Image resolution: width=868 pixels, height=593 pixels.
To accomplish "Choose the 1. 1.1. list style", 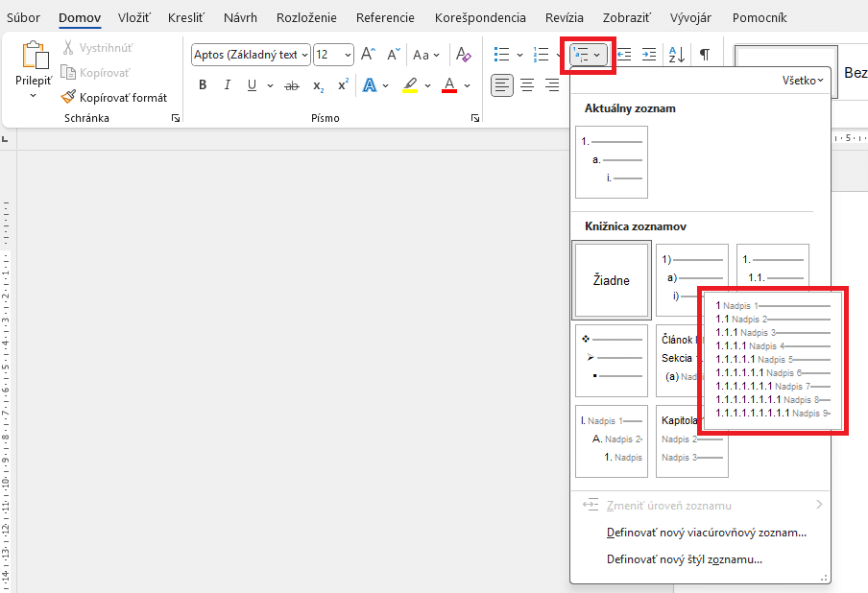I will coord(773,266).
